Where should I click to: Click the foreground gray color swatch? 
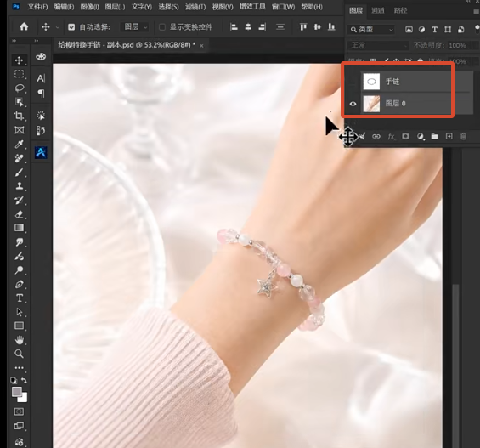[17, 392]
